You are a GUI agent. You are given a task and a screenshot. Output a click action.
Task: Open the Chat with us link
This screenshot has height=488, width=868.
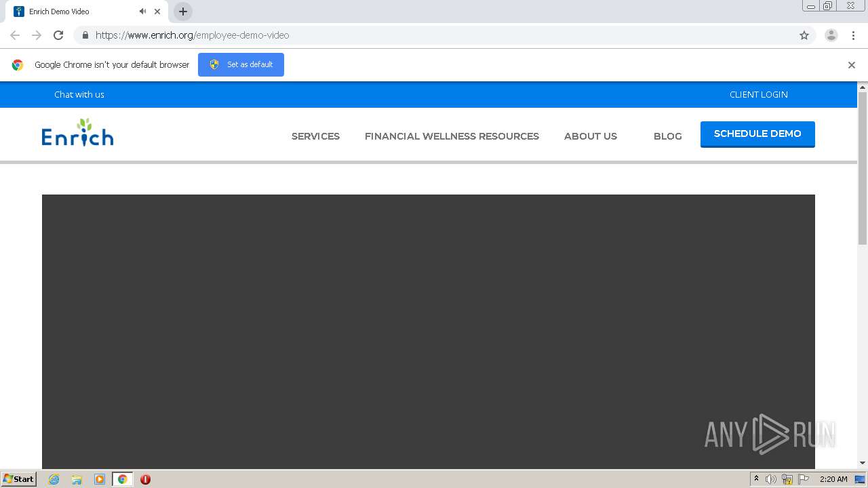point(79,94)
